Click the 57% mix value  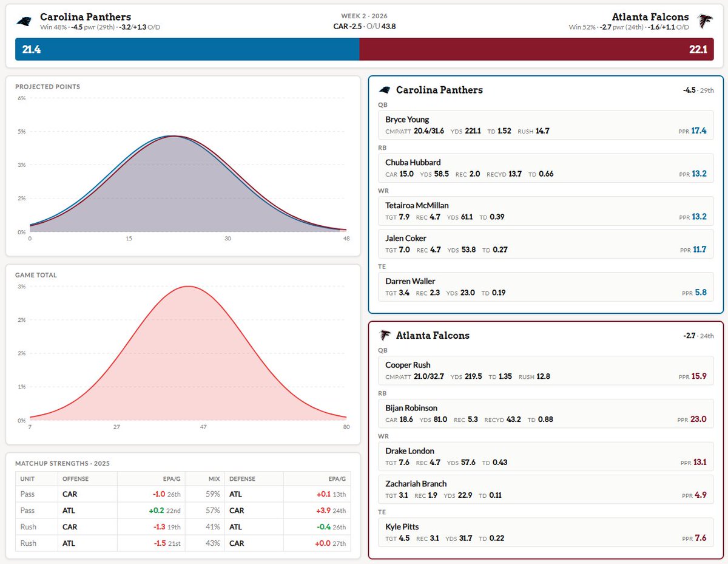click(213, 511)
